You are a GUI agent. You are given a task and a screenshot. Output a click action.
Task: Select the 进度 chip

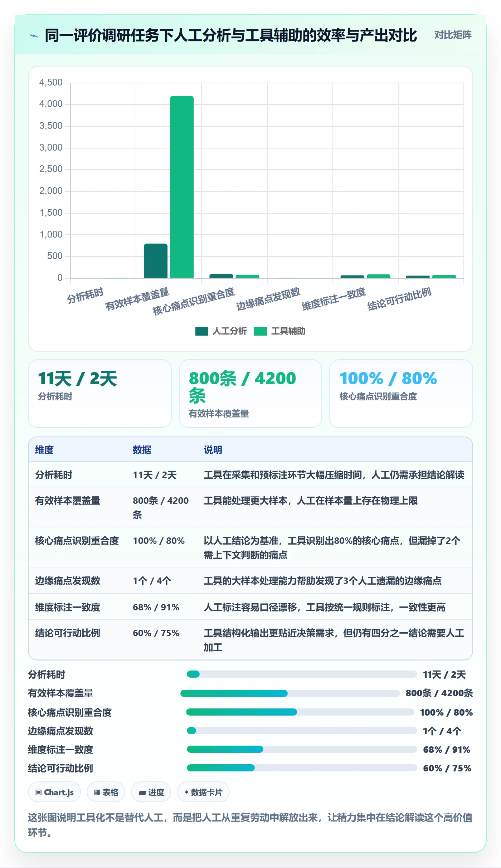pos(151,792)
